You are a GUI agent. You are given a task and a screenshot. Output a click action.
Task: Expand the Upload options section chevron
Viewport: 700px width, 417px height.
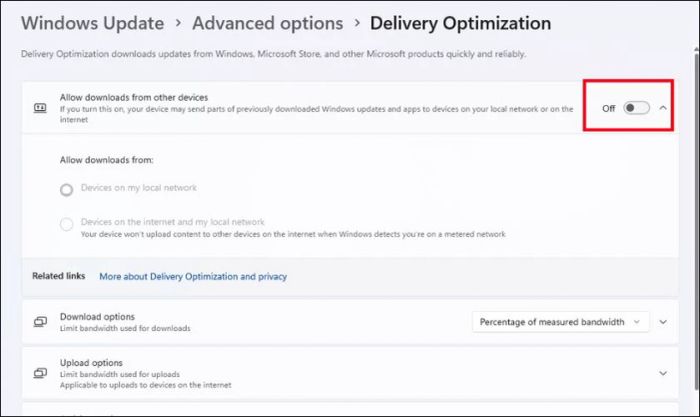(663, 373)
